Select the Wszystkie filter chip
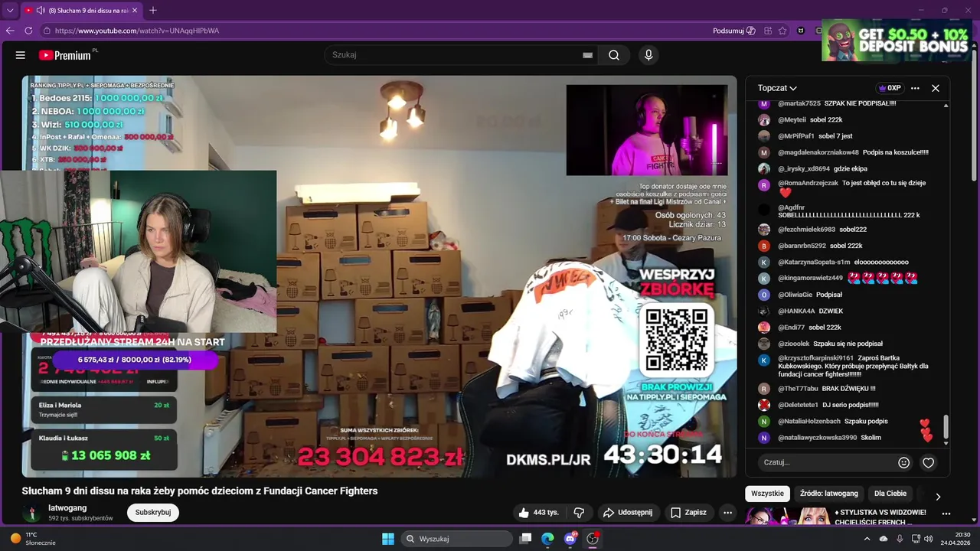This screenshot has width=980, height=551. tap(767, 494)
